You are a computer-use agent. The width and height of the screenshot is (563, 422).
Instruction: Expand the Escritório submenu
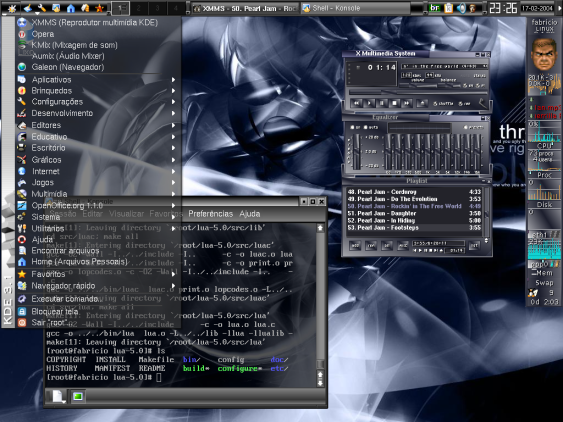98,148
